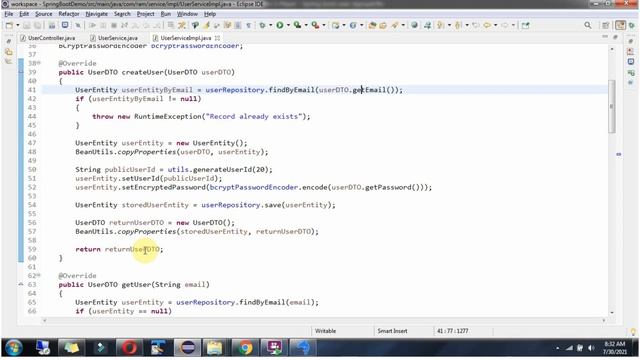The image size is (640, 360).
Task: Click the Previous Annotation icon
Action: (458, 25)
